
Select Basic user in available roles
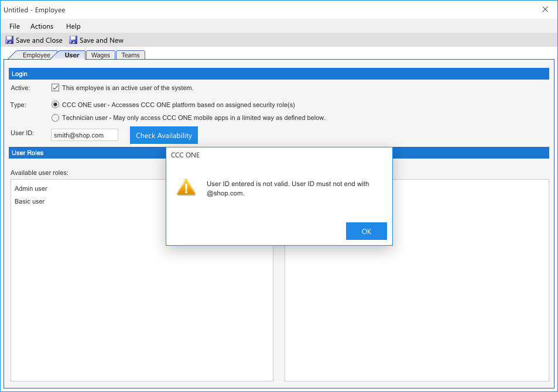tap(30, 201)
